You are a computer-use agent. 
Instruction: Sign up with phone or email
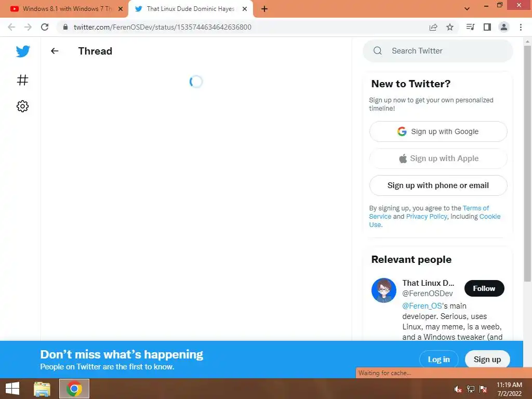click(x=438, y=185)
